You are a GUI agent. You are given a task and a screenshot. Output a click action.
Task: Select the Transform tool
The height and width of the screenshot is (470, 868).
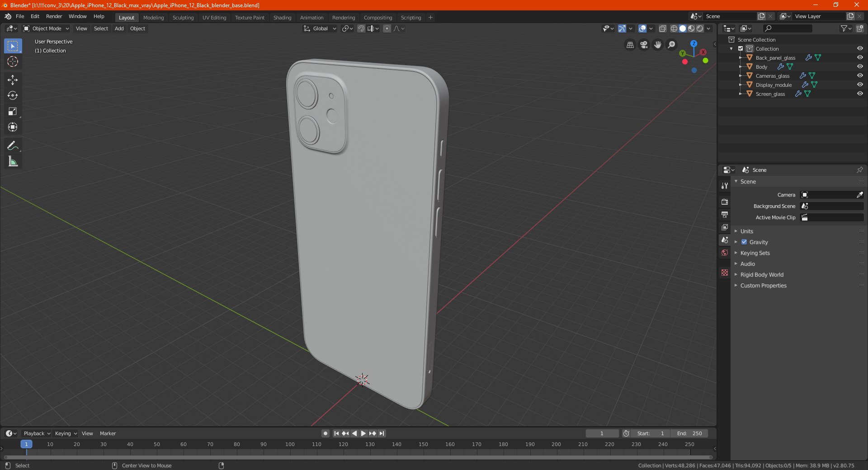(x=13, y=127)
